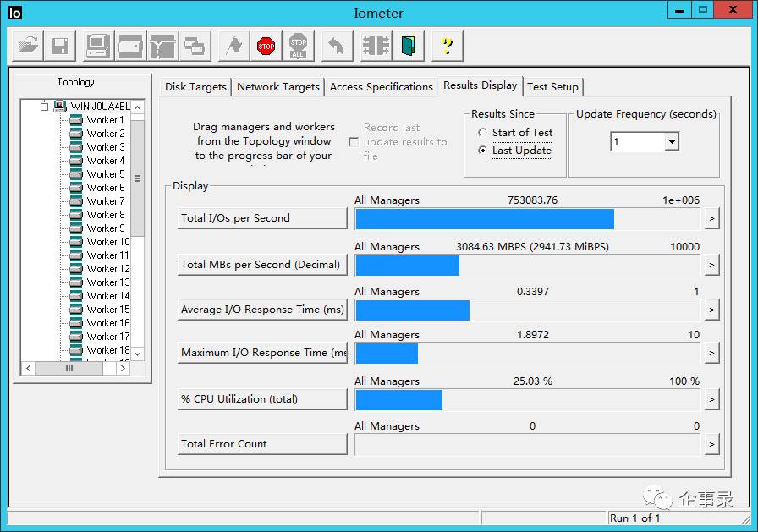Screen dimensions: 758x532
Task: Switch to Disk Targets tab
Action: (x=195, y=87)
